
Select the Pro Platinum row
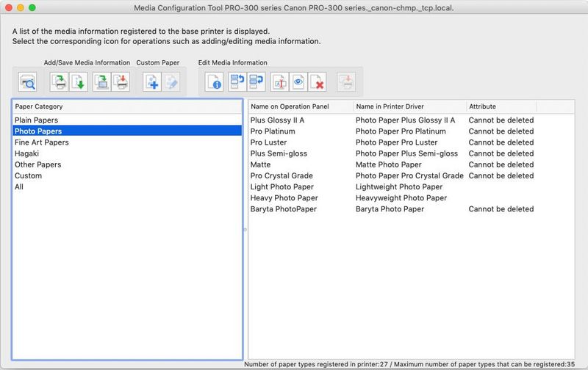(x=412, y=131)
